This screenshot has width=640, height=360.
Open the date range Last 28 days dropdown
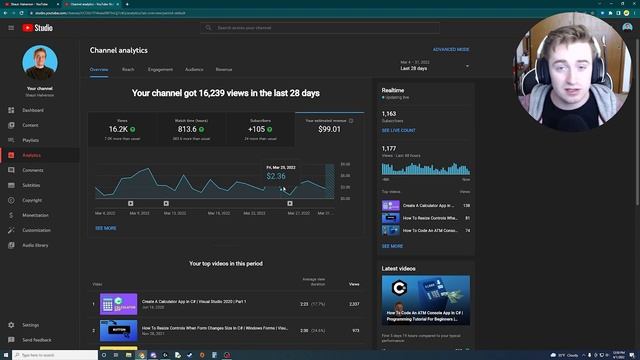[435, 66]
